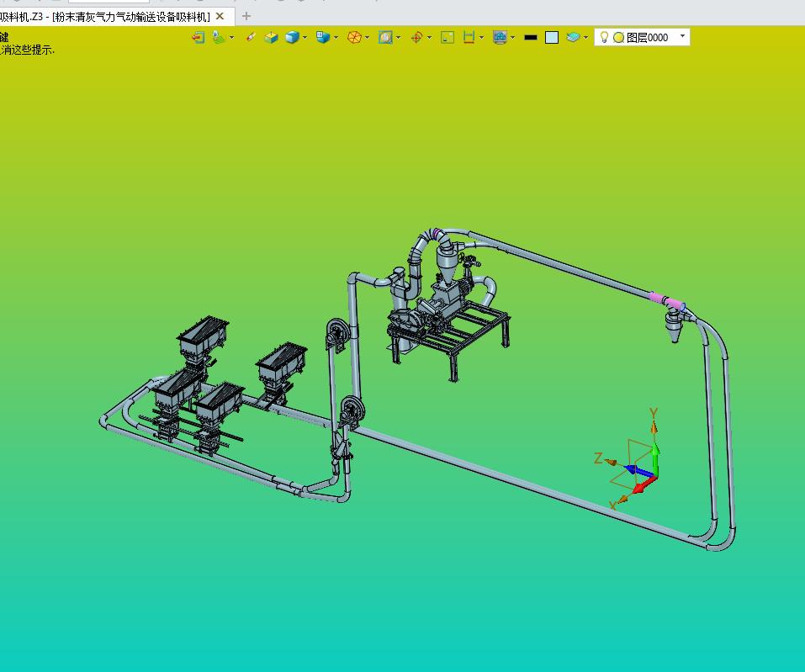Close the 吸料机.Z3 document tab

click(220, 16)
